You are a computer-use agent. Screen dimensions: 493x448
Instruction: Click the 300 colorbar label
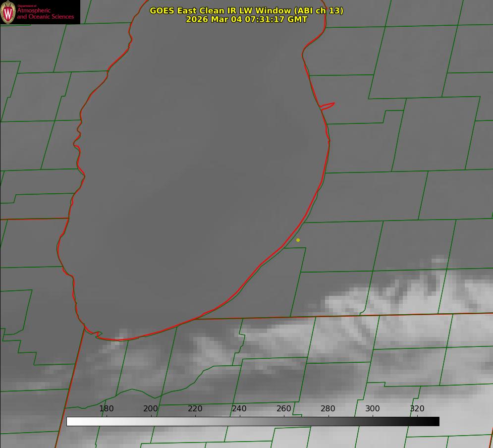pyautogui.click(x=373, y=408)
